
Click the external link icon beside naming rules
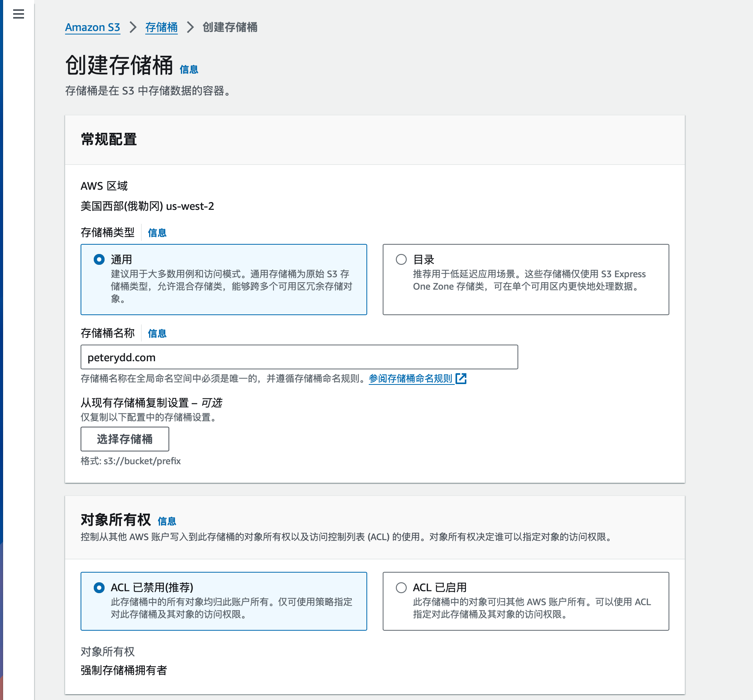[461, 378]
